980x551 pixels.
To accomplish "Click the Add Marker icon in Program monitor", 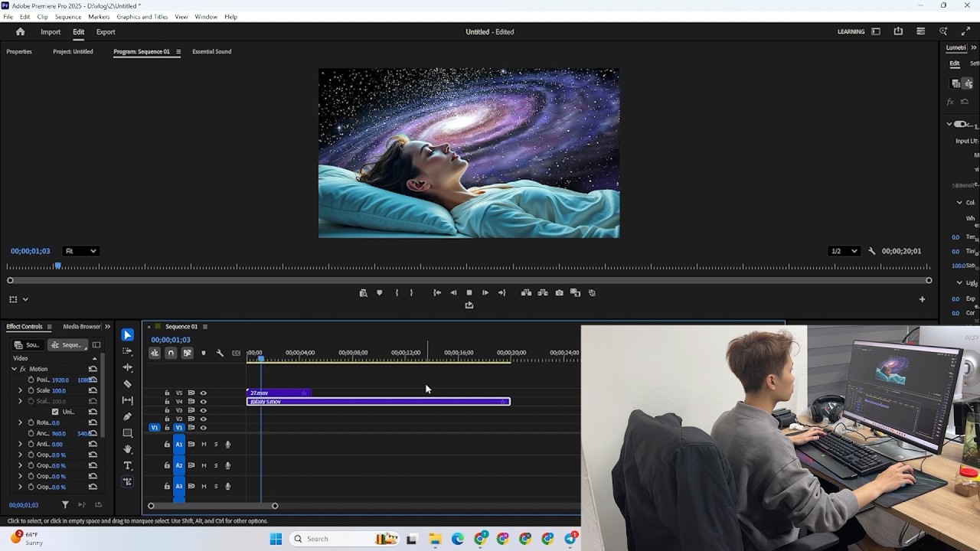I will pyautogui.click(x=379, y=292).
